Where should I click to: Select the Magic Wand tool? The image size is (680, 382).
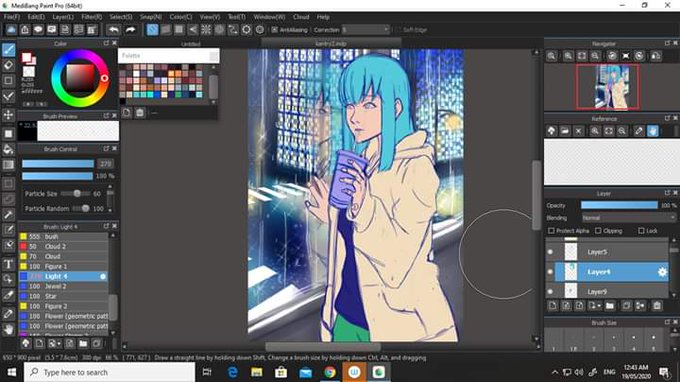tap(8, 215)
